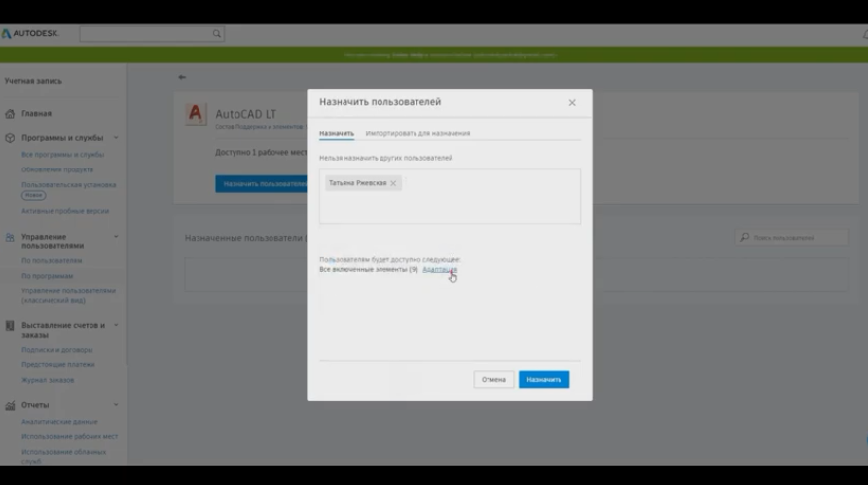
Task: Click the magnifier icon in Поиск пользователей
Action: (744, 238)
